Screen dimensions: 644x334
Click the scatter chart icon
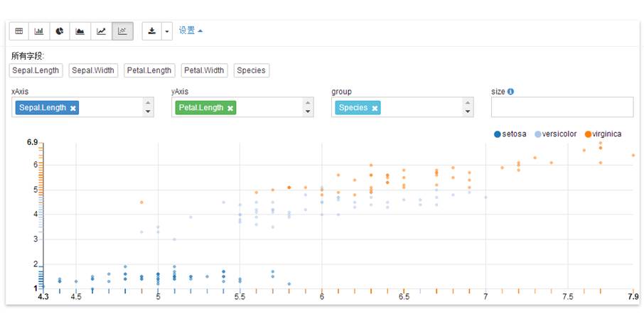[122, 31]
